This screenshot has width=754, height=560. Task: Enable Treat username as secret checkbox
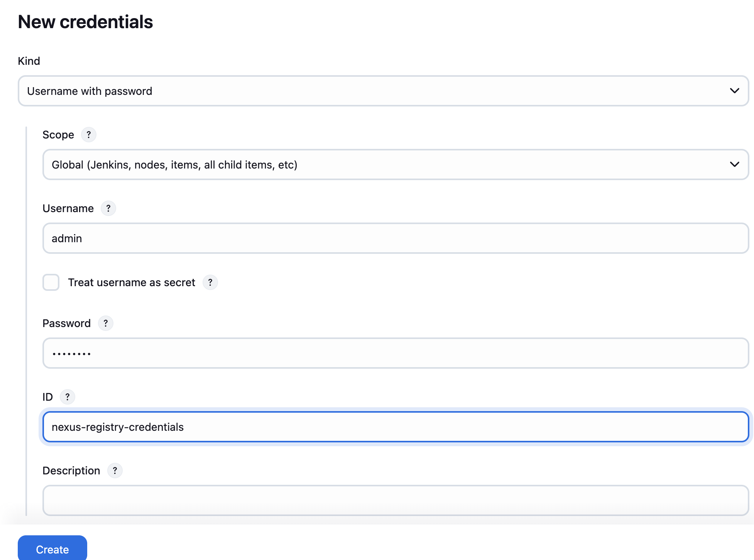pos(51,282)
